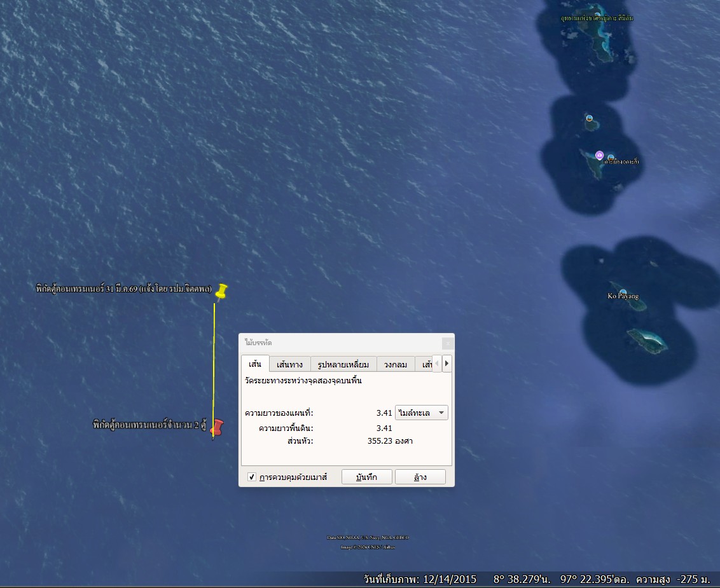Switch to the เส้นทาง tab
The image size is (720, 588).
(x=289, y=364)
